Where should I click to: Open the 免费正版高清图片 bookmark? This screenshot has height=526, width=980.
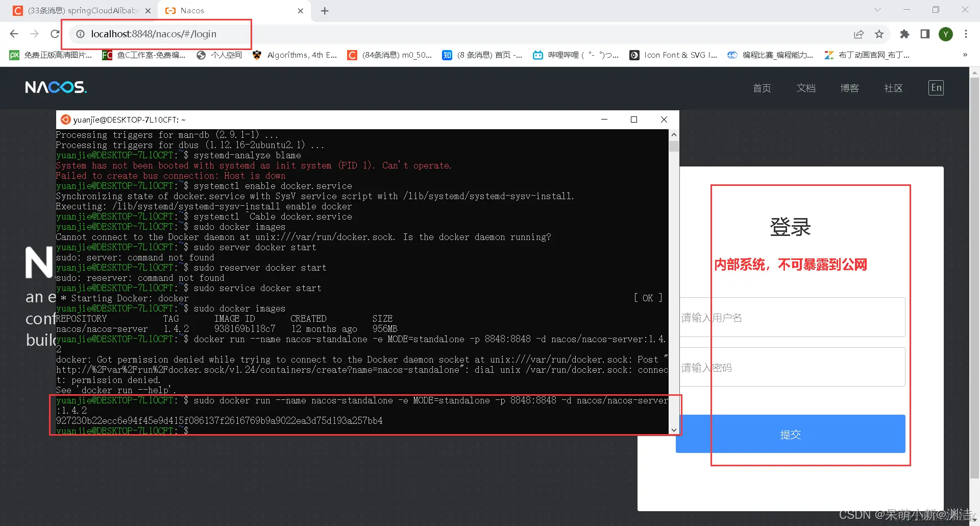coord(51,55)
